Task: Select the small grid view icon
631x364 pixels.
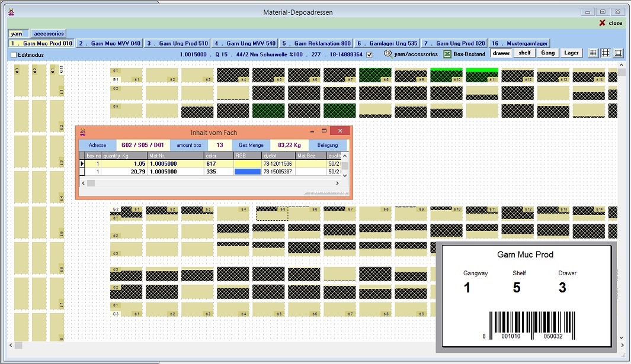Action: point(592,53)
